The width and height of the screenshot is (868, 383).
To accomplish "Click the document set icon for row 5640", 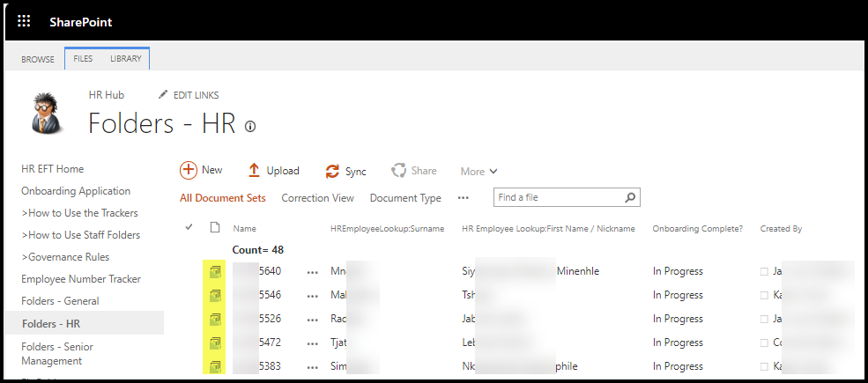I will click(x=215, y=271).
